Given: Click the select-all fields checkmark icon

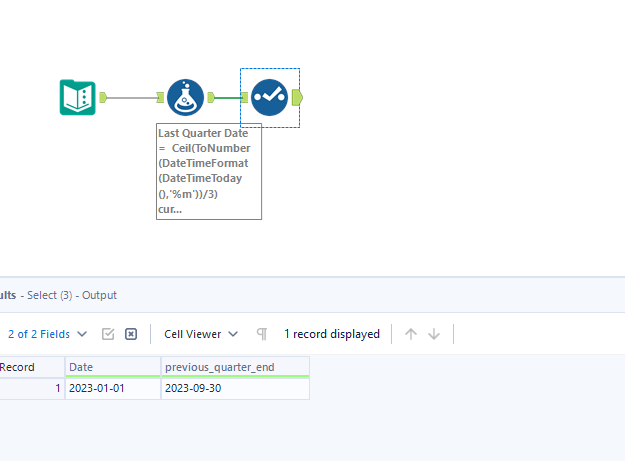Looking at the screenshot, I should point(108,334).
